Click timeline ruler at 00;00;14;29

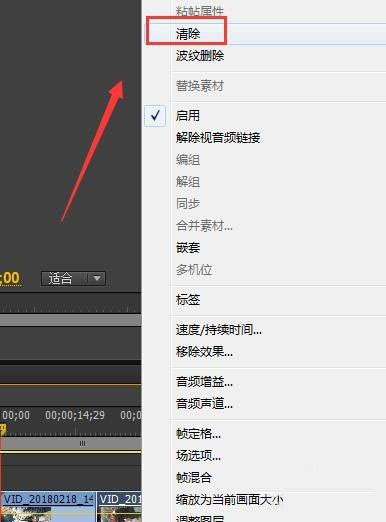pyautogui.click(x=75, y=415)
